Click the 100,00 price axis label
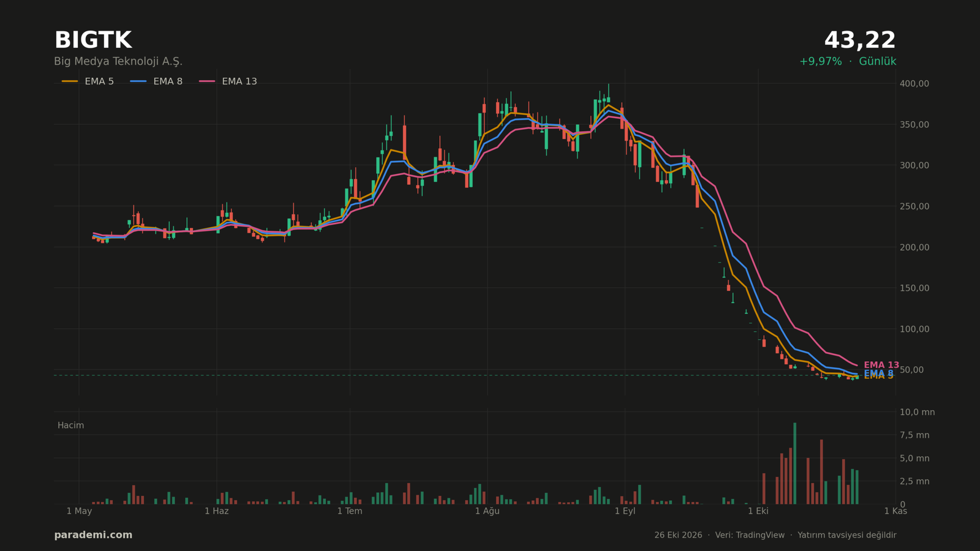The image size is (980, 551). (914, 329)
